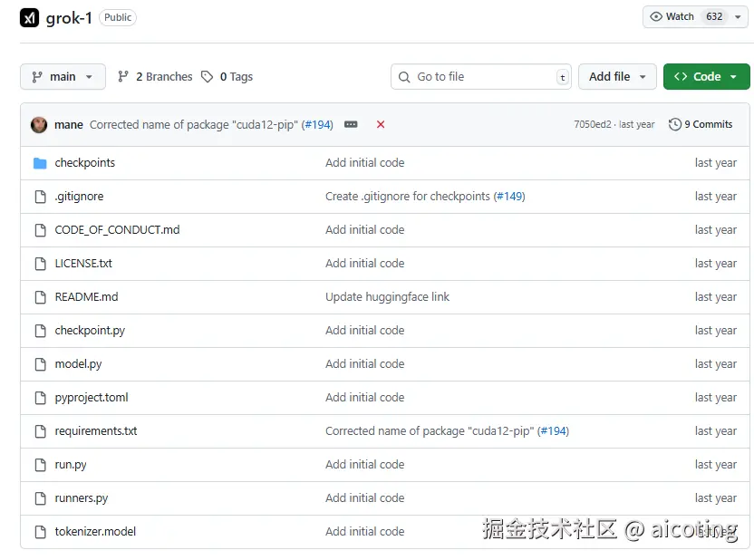This screenshot has width=754, height=560.
Task: Click the 632 watchers count
Action: [x=714, y=17]
